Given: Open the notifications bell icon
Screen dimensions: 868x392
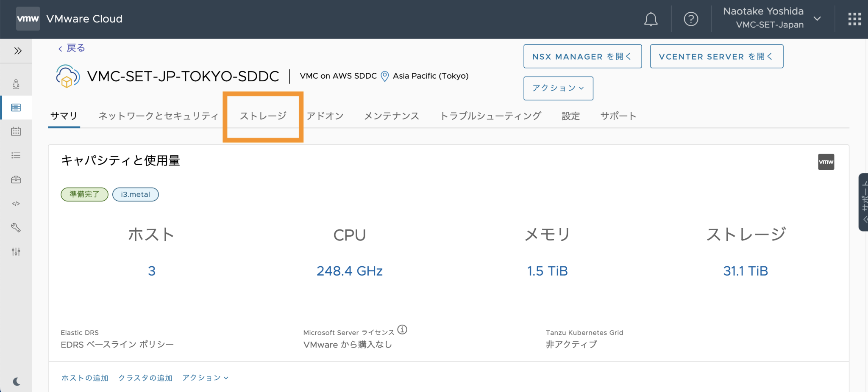Looking at the screenshot, I should [651, 19].
